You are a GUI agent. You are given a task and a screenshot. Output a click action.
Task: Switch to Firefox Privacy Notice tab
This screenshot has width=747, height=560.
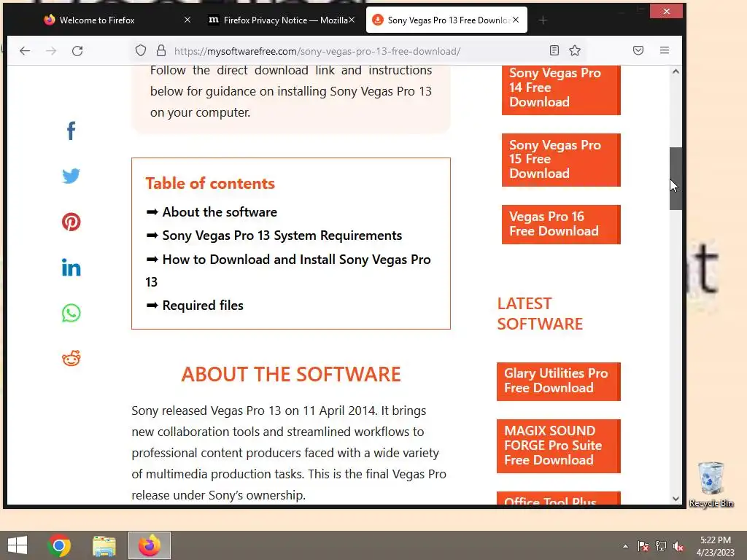282,20
